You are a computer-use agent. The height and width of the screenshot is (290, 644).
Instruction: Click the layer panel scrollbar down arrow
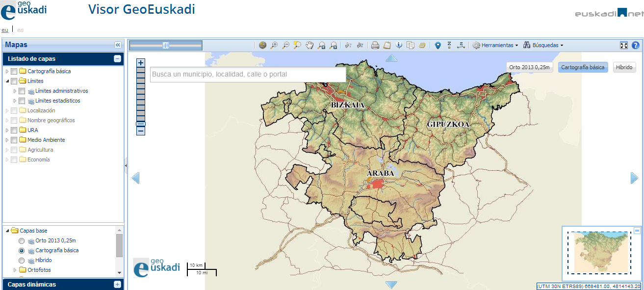coord(119,272)
